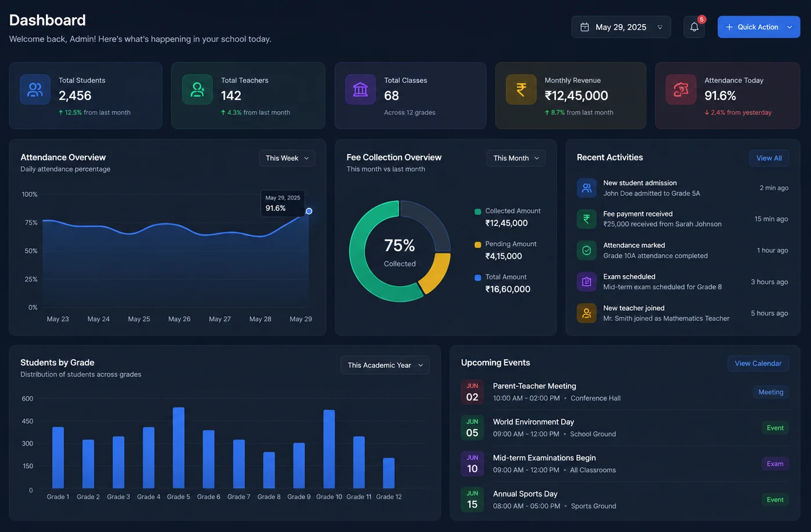
Task: Click the Attendance marked checkmark icon
Action: point(586,250)
